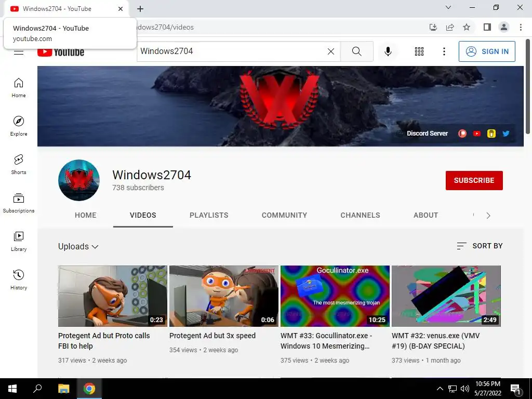
Task: Open History in sidebar
Action: pos(19,280)
